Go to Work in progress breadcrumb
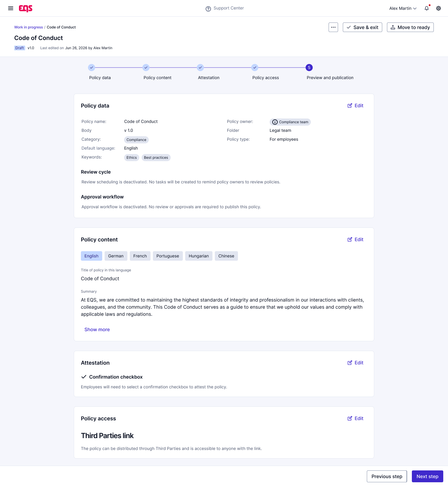 28,27
